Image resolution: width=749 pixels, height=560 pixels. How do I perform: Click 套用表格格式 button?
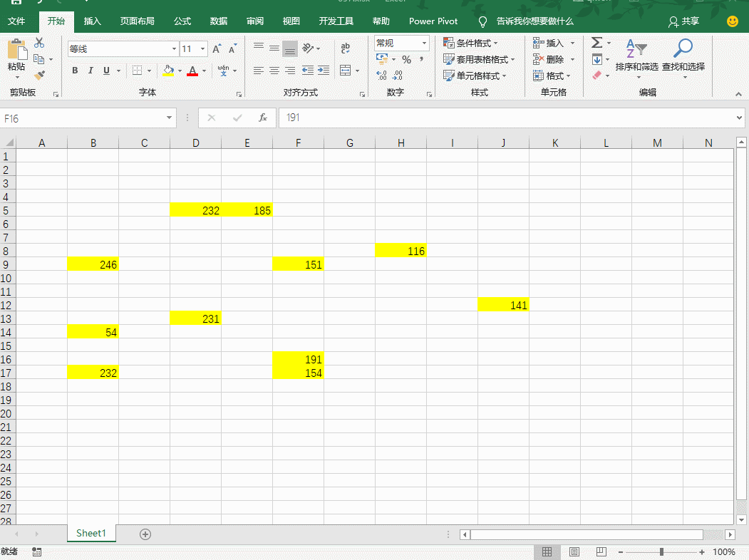point(479,59)
